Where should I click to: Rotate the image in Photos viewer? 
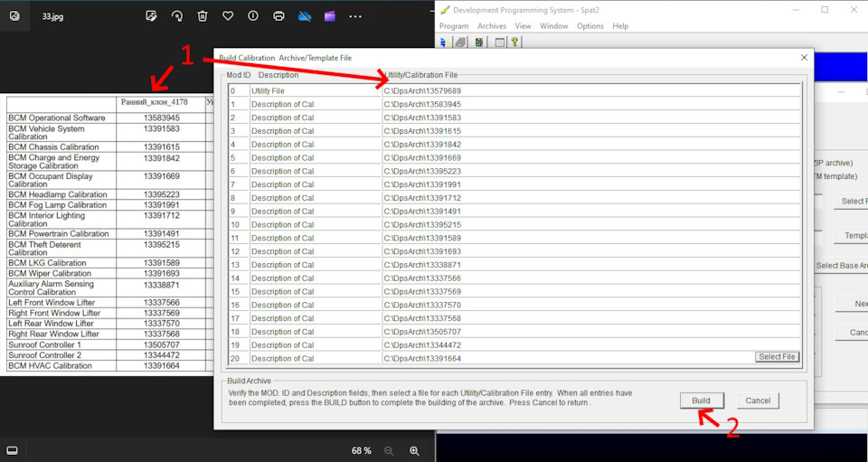(x=177, y=16)
